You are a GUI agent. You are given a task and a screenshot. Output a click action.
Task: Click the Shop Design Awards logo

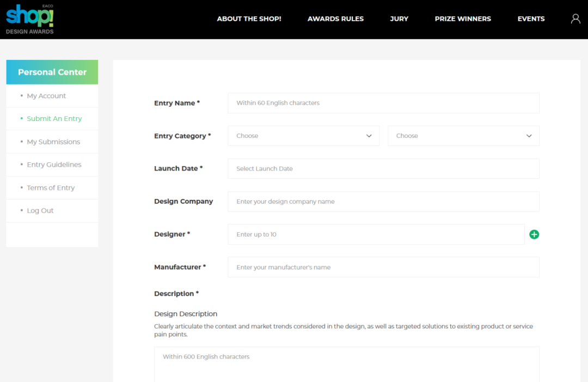pyautogui.click(x=30, y=20)
